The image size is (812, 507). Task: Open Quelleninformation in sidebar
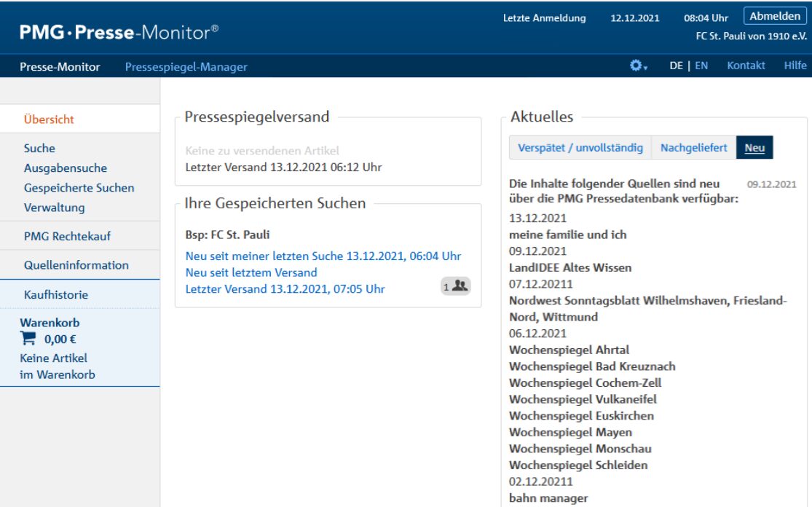[76, 265]
